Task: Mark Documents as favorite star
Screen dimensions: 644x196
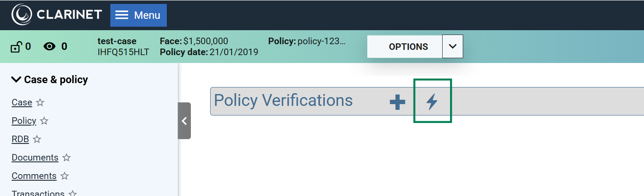Action: point(67,157)
